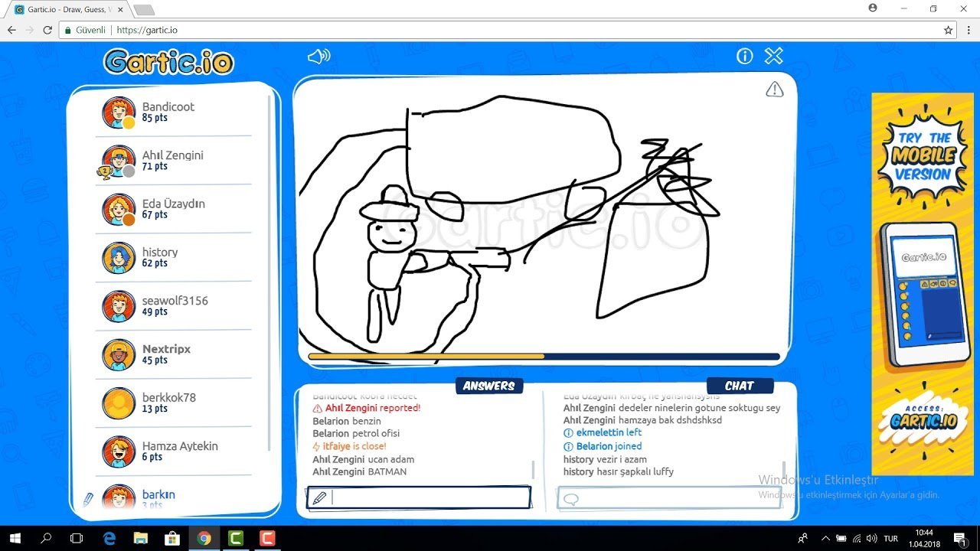Click Ahıl Zengini's player avatar
This screenshot has height=551, width=980.
tap(119, 161)
